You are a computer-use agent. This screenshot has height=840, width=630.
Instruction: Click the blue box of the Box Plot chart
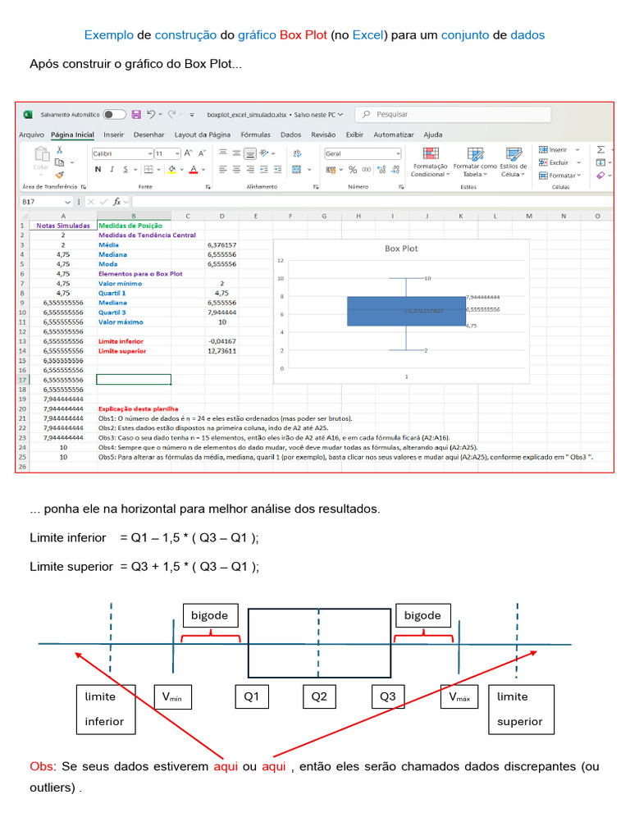(406, 311)
